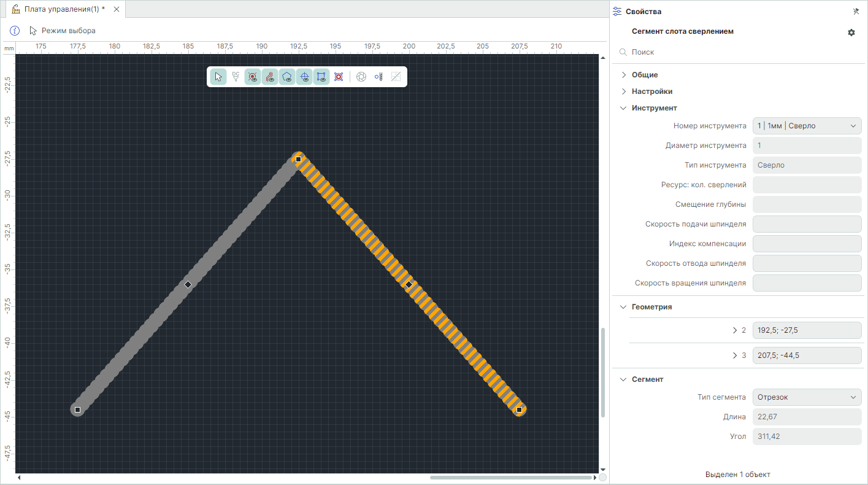The width and height of the screenshot is (868, 485).
Task: Select the arrow selection tool in floating toolbar
Action: point(218,77)
